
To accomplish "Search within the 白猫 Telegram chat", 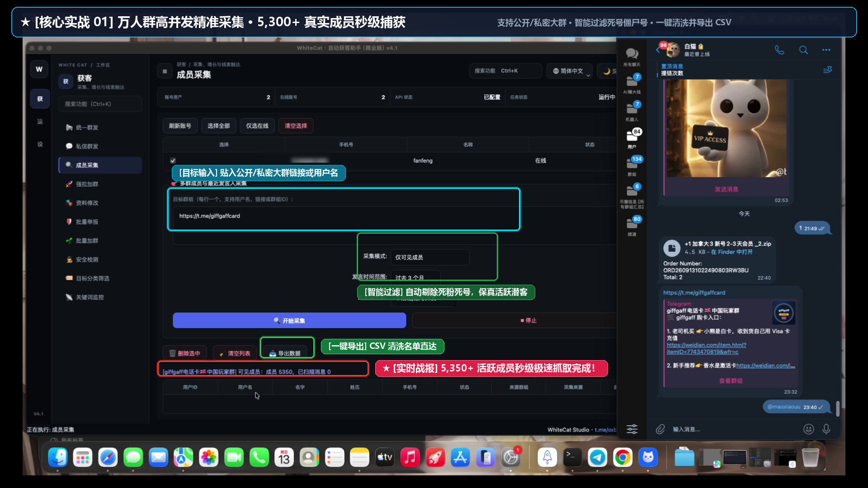I will [803, 50].
